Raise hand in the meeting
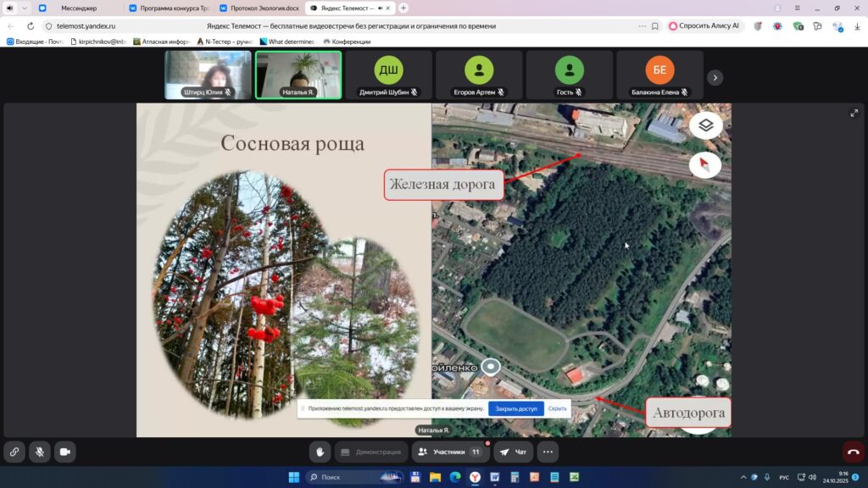Screen dimensions: 868x488 coord(320,452)
